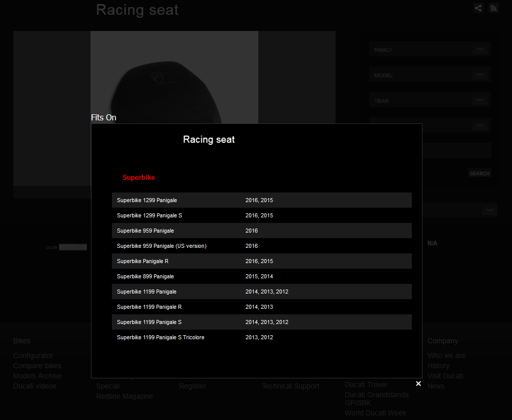Go to Who we are page
The width and height of the screenshot is (512, 420).
pyautogui.click(x=446, y=356)
